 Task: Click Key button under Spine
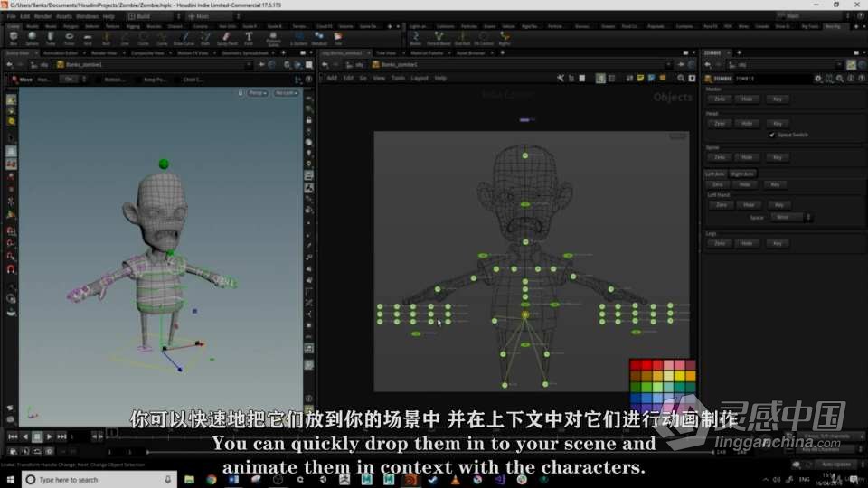click(778, 157)
